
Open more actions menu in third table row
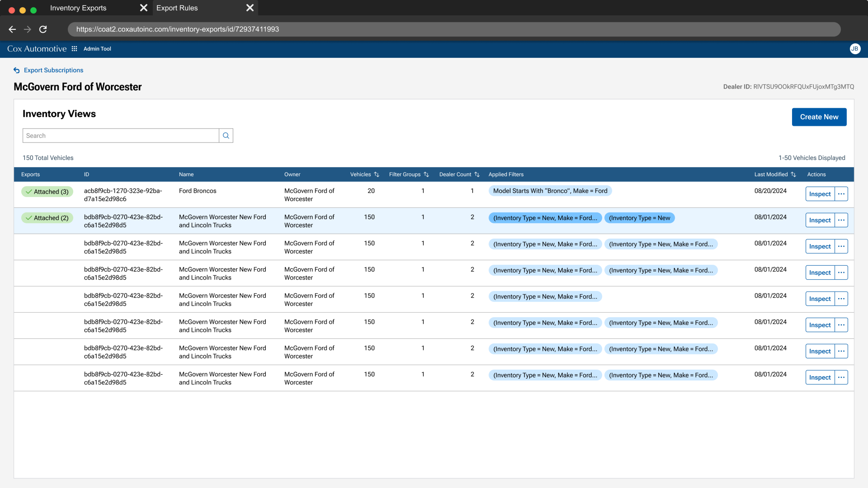(841, 246)
